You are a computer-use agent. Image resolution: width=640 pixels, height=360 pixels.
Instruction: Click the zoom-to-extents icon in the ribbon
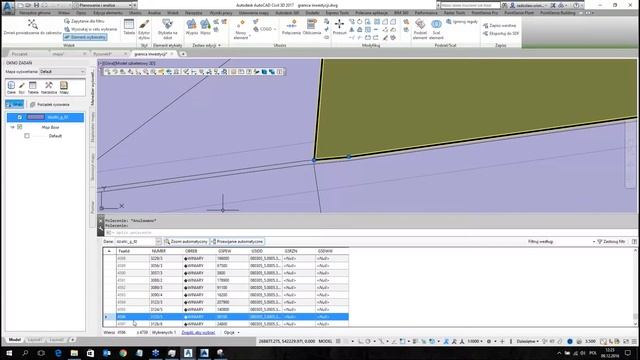tap(33, 24)
